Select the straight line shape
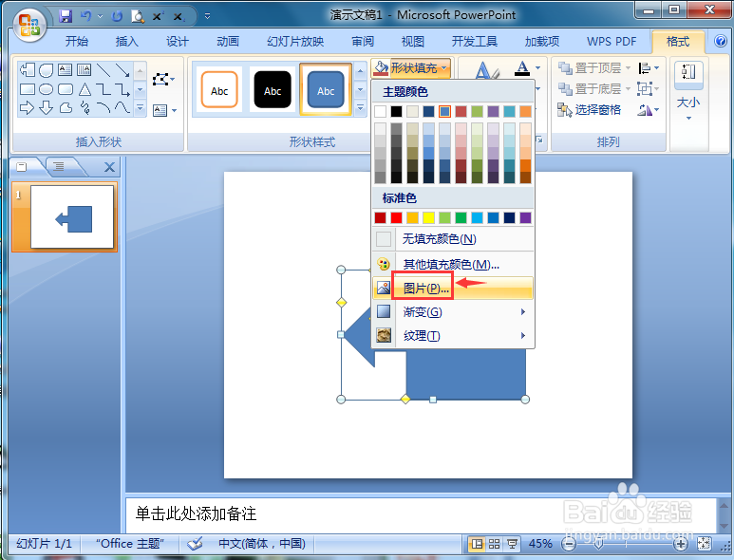 (103, 70)
